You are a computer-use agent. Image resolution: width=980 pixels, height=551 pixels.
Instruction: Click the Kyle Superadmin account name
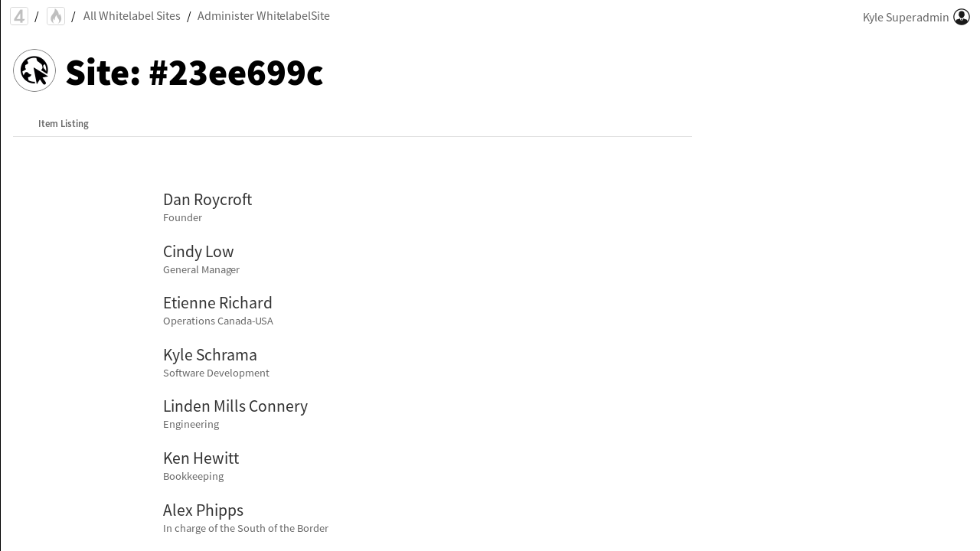[x=906, y=17]
